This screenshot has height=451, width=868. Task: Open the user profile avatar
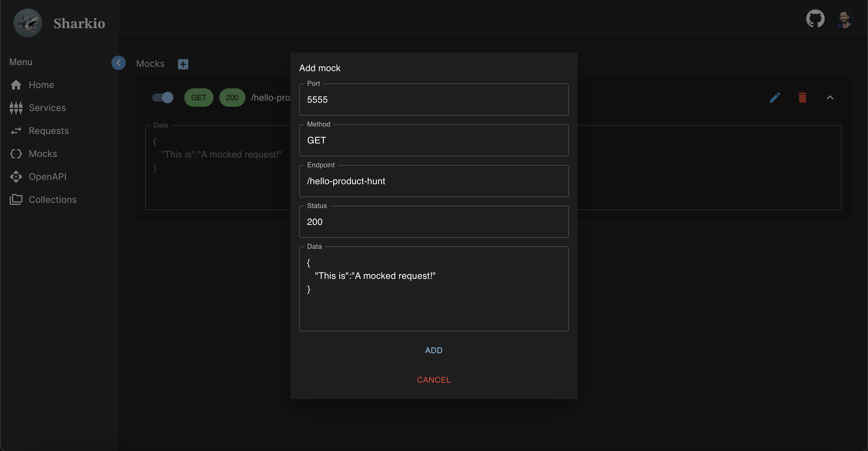coord(844,19)
